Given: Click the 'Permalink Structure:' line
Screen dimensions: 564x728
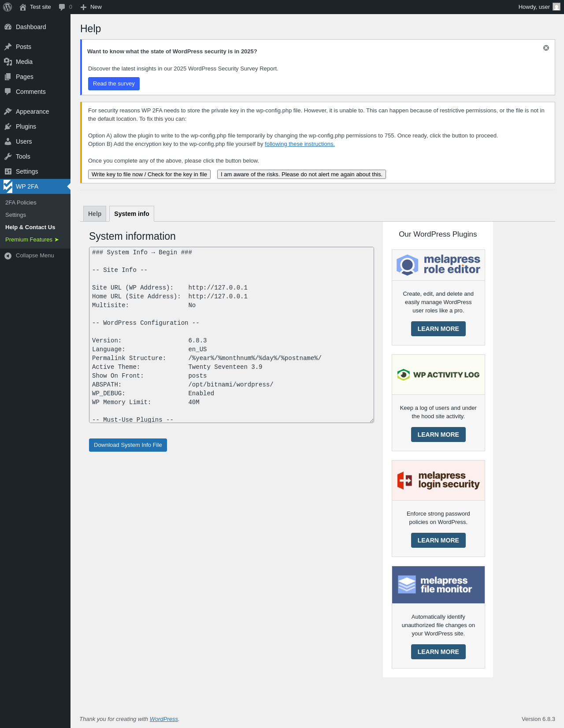Looking at the screenshot, I should click(x=207, y=358).
